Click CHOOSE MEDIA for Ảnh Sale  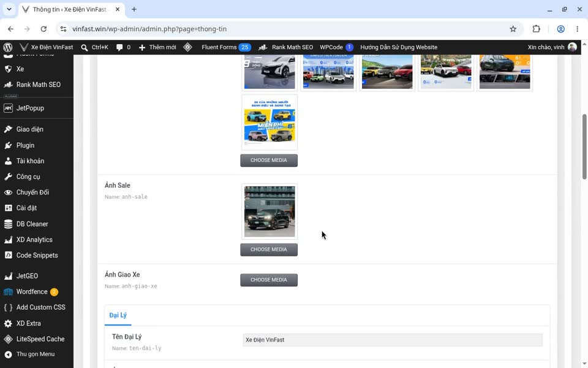[269, 250]
